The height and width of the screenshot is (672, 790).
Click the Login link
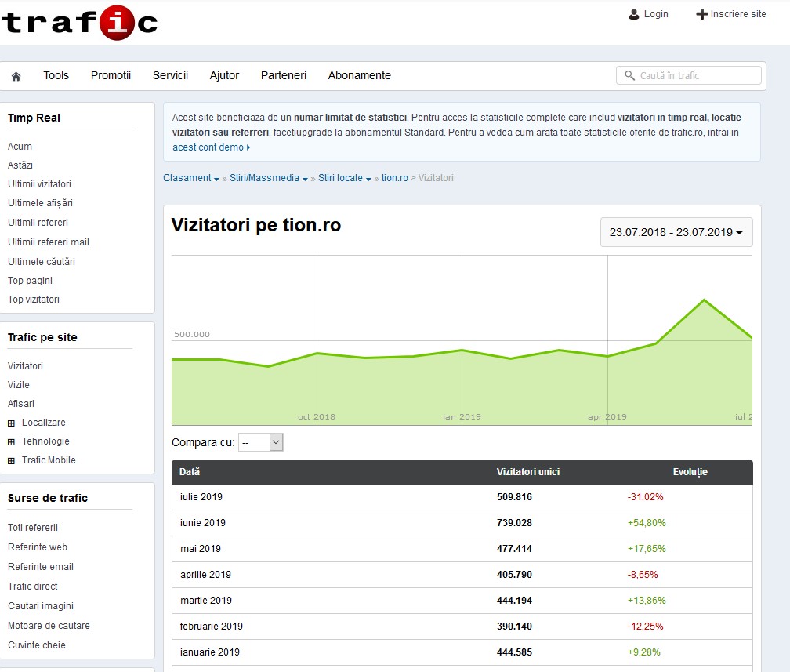tap(656, 14)
